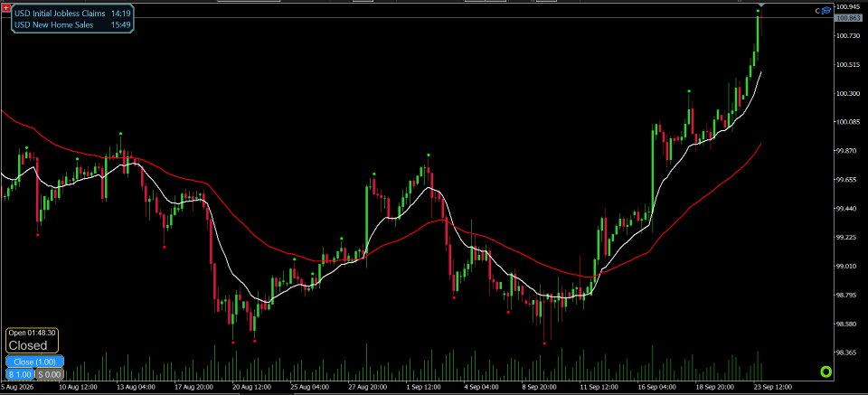Click the 98.365 price scale label

[x=846, y=353]
